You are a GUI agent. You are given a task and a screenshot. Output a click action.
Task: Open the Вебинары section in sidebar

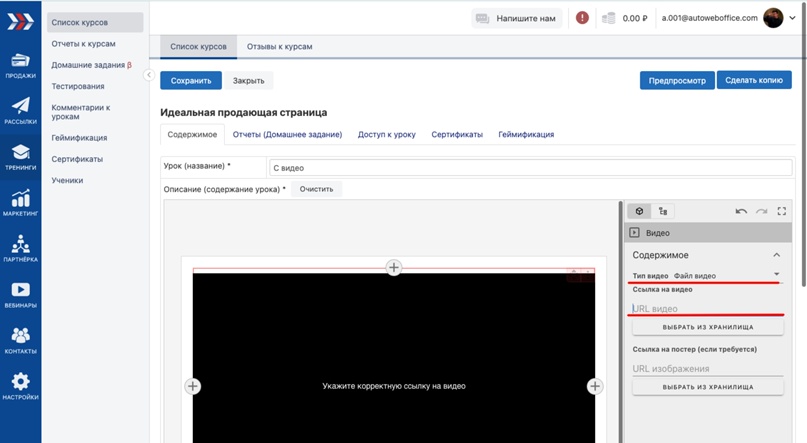(x=20, y=294)
